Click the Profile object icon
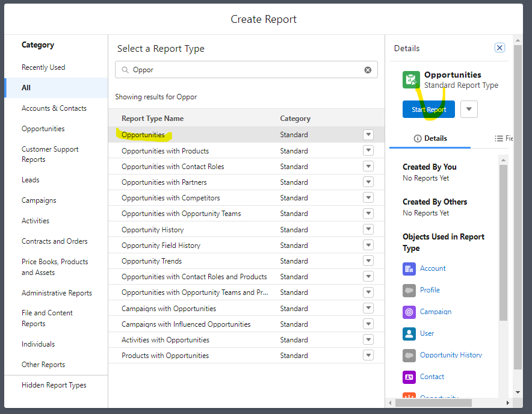This screenshot has height=414, width=532. (x=409, y=290)
